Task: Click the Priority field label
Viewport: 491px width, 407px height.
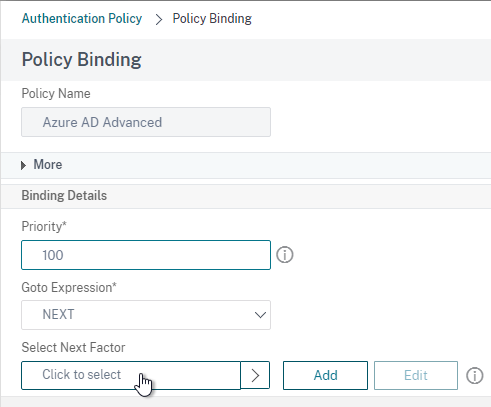Action: (x=44, y=226)
